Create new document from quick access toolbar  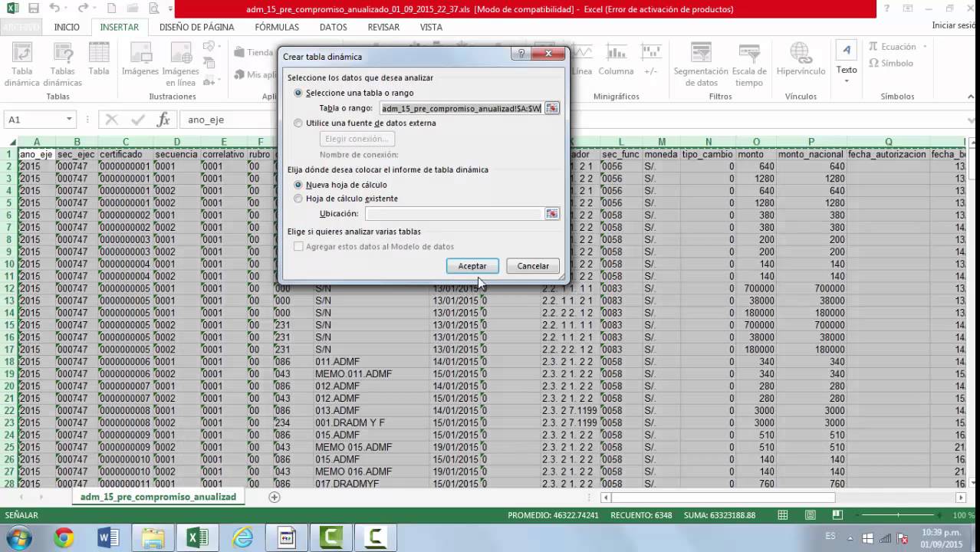tap(112, 8)
